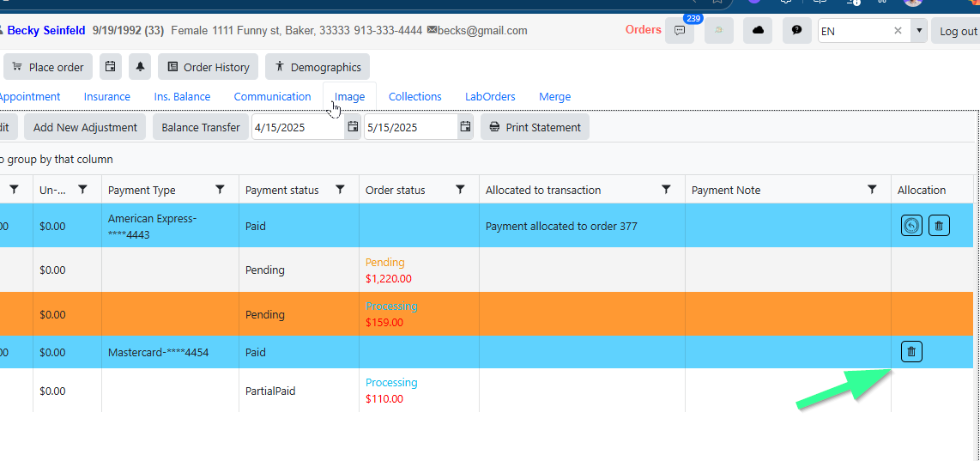Click phone number 913-333-4444
The image size is (980, 461).
click(x=388, y=30)
